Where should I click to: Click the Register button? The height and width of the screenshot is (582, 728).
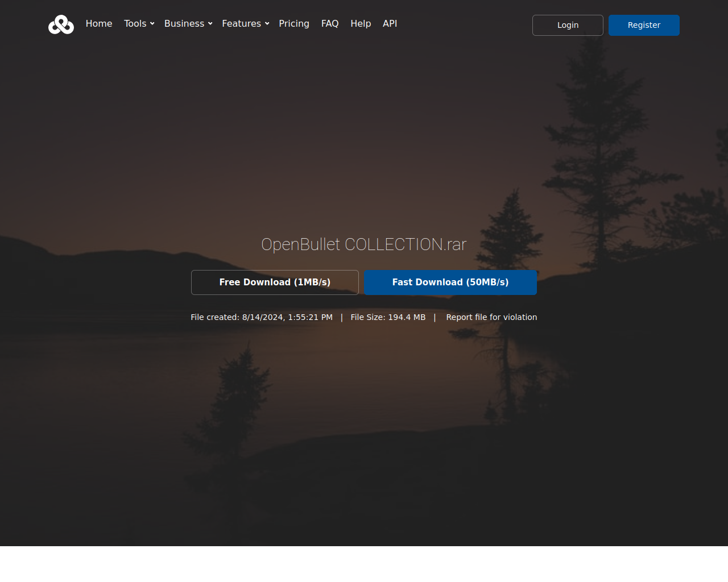[x=644, y=25]
